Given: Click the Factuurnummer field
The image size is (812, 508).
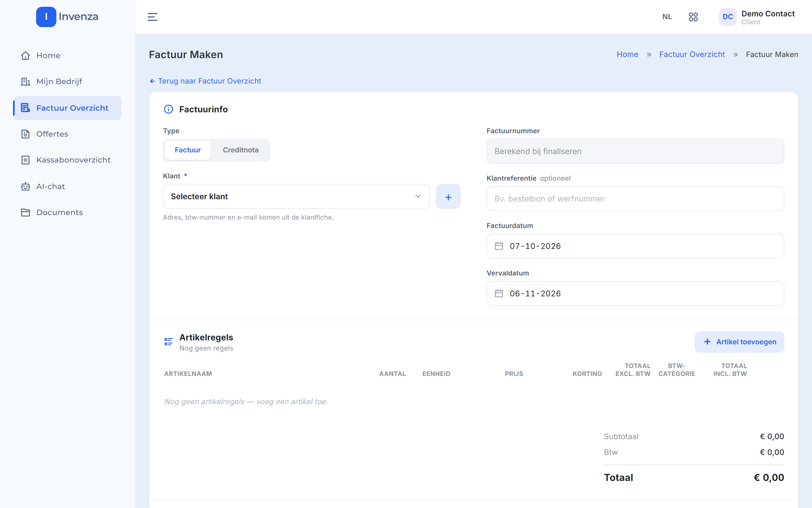Looking at the screenshot, I should click(x=635, y=151).
